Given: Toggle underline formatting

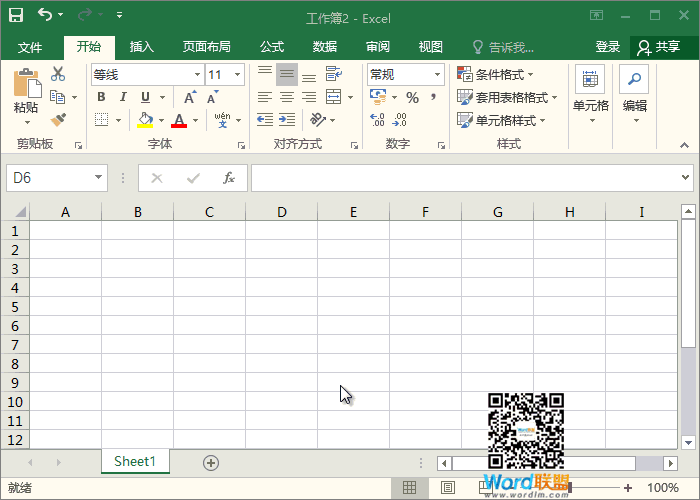Looking at the screenshot, I should tap(145, 97).
